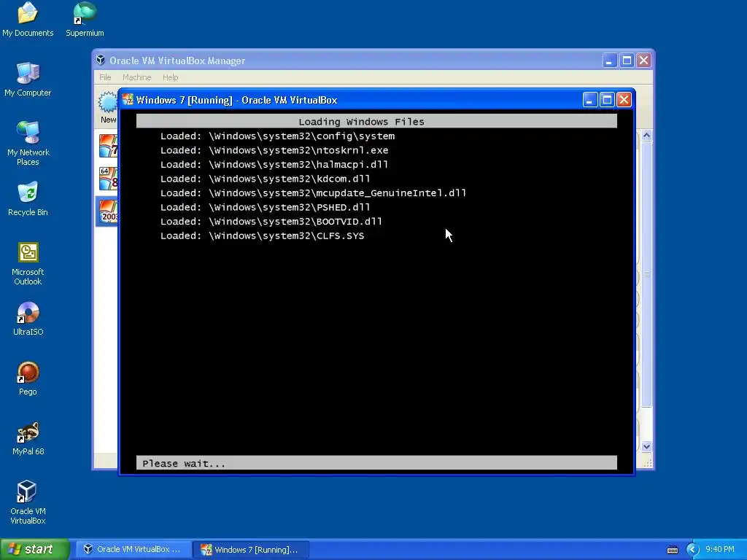Switch to Windows 7 [Running] taskbar button
The width and height of the screenshot is (747, 560).
coord(251,550)
